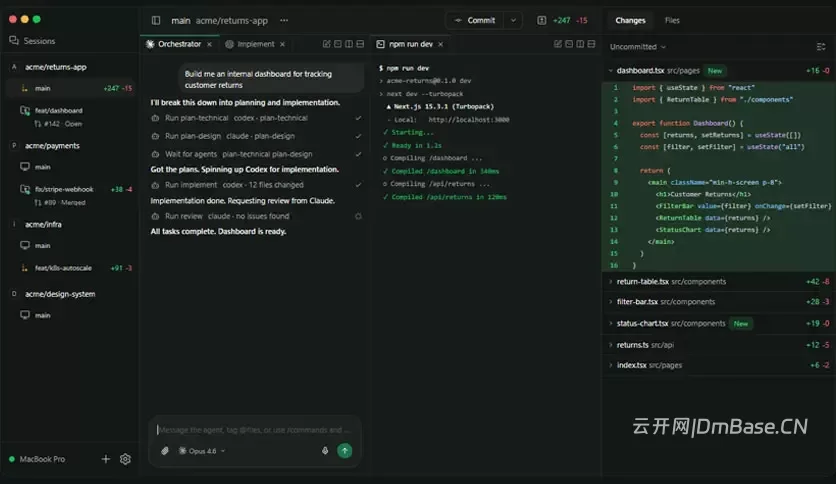Open localhost:3000 link in terminal
836x484 pixels.
point(469,120)
